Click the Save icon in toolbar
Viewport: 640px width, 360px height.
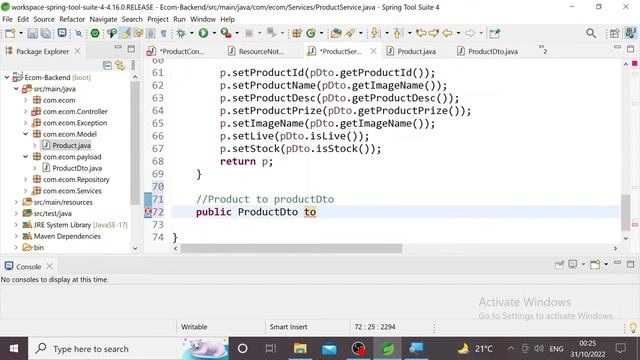(32, 33)
